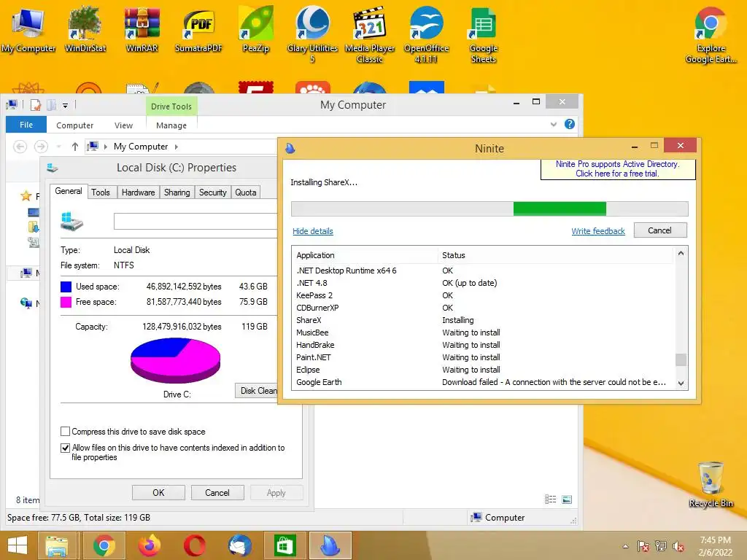
Task: Open the network status tray icon
Action: point(661,546)
